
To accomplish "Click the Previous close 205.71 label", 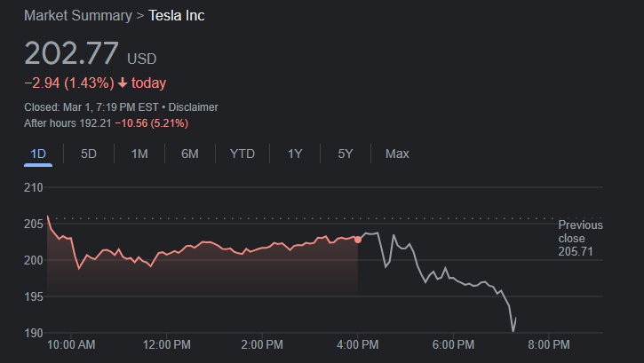I will tap(580, 239).
